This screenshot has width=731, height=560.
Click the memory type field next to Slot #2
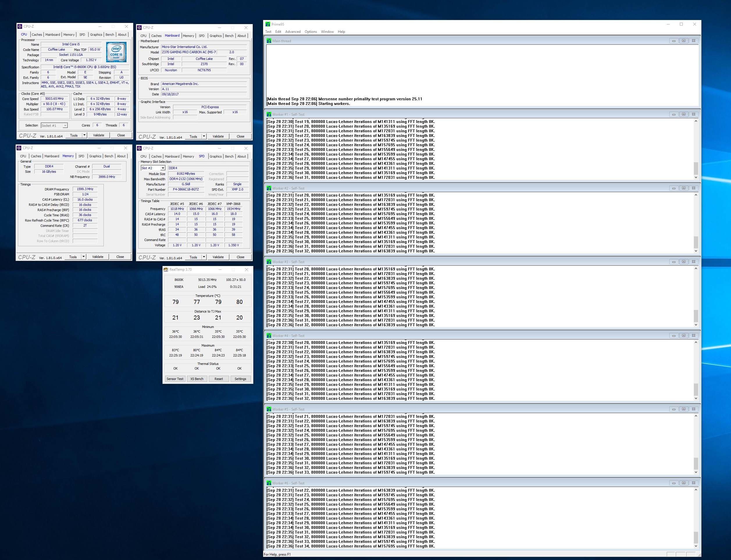[x=208, y=168]
